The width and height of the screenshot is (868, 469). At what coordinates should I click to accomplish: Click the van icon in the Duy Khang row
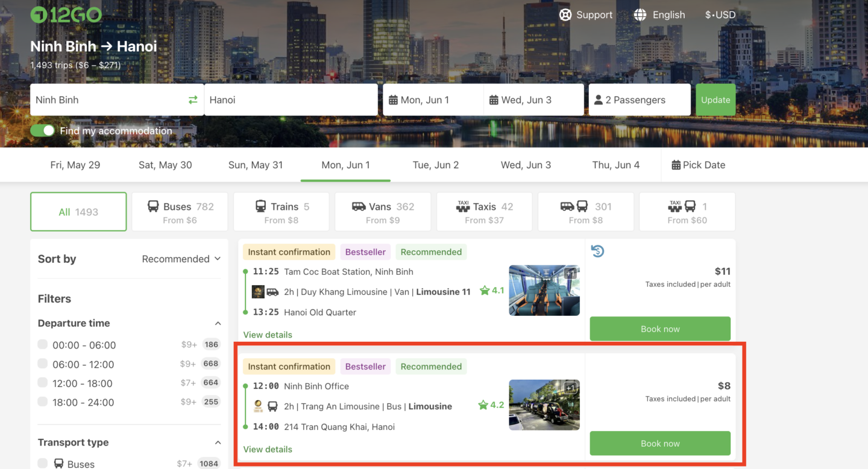click(x=272, y=292)
